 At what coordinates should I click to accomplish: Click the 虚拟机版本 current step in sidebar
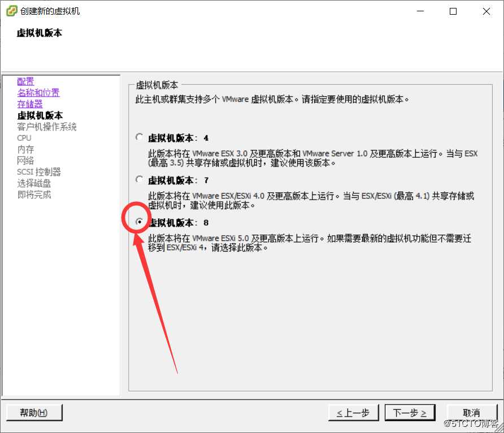(x=40, y=115)
